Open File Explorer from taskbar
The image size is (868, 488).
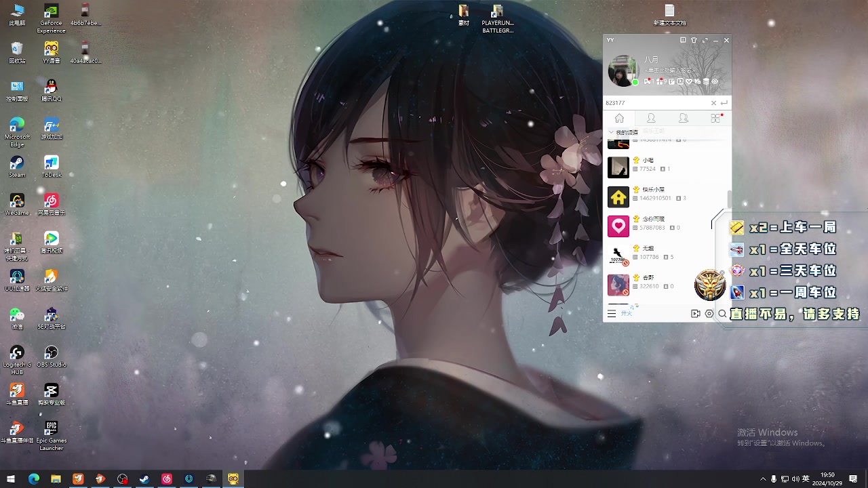(56, 479)
